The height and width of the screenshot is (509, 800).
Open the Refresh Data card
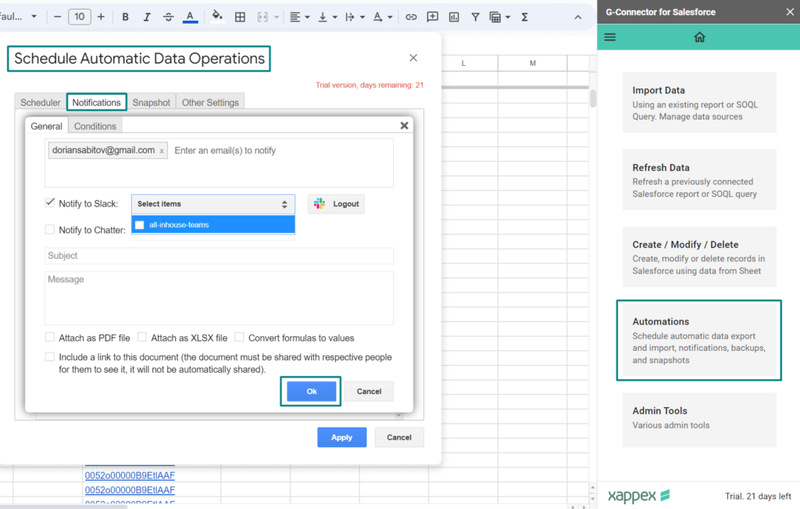[699, 180]
